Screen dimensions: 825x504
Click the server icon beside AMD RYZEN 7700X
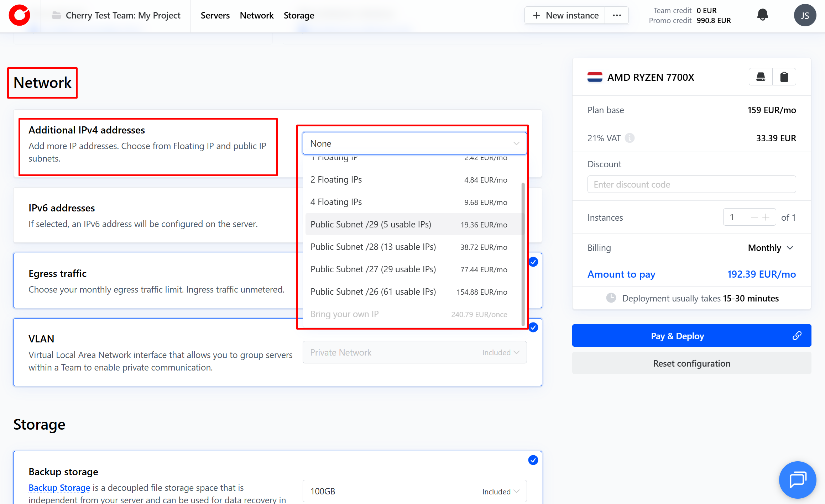tap(761, 77)
